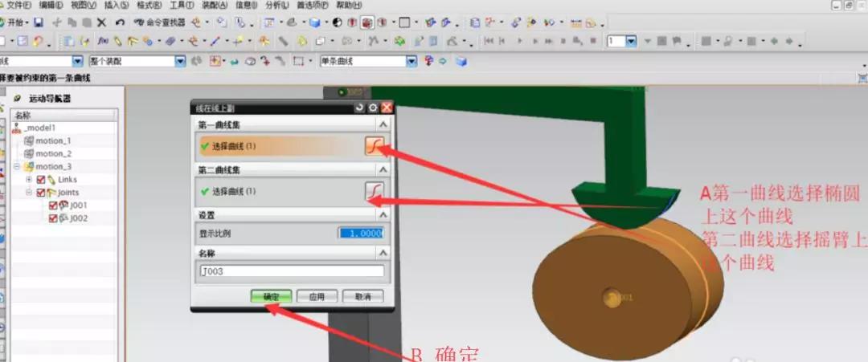868x362 pixels.
Task: Click the f(x) function manager icon
Action: pos(103,41)
